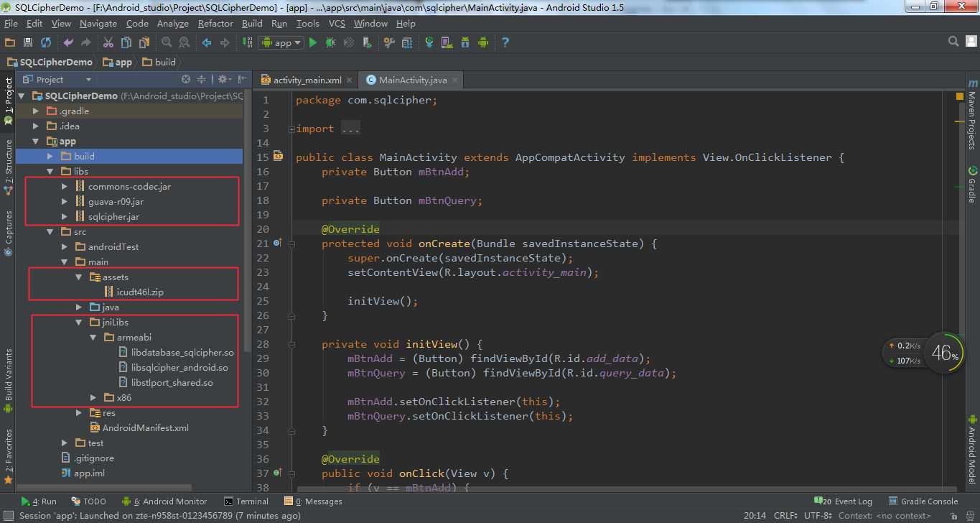The width and height of the screenshot is (980, 523).
Task: Open the AVD Manager icon
Action: [x=447, y=43]
